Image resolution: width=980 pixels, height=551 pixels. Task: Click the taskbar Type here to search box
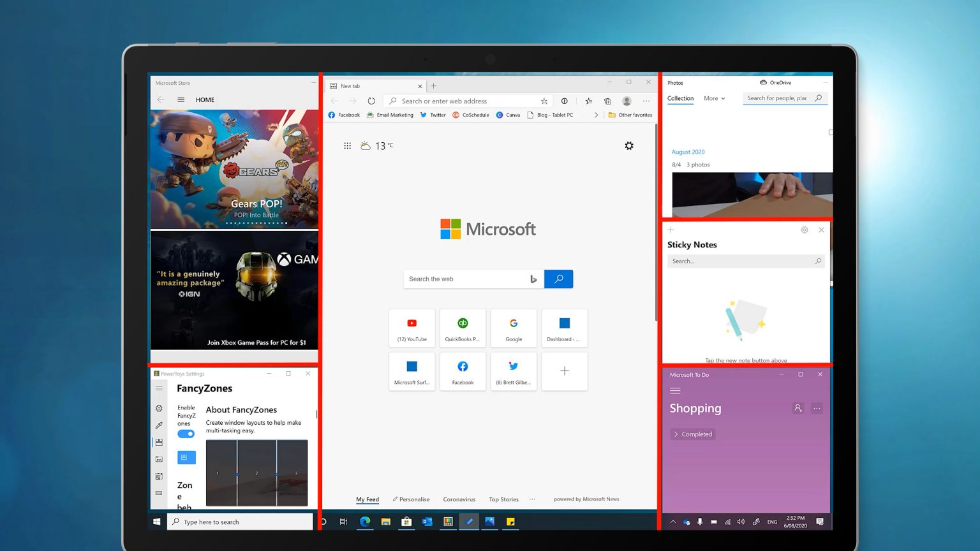(241, 522)
